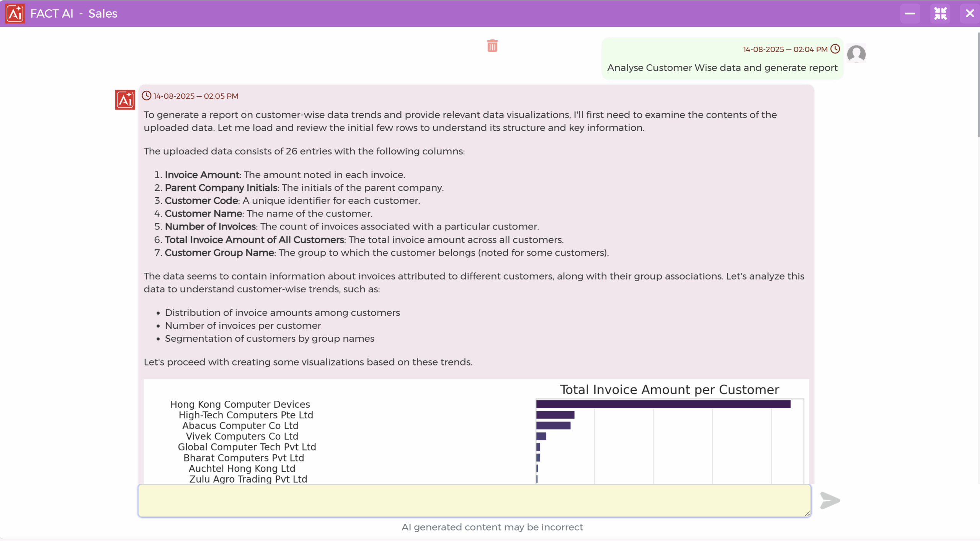Viewport: 980px width, 541px height.
Task: Click clock icon next to 02:05 PM timestamp
Action: pyautogui.click(x=147, y=95)
